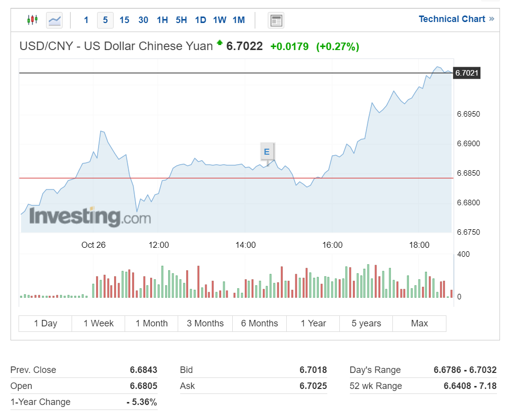Click the USD/CNY chart title
This screenshot has height=420, width=505.
click(116, 46)
